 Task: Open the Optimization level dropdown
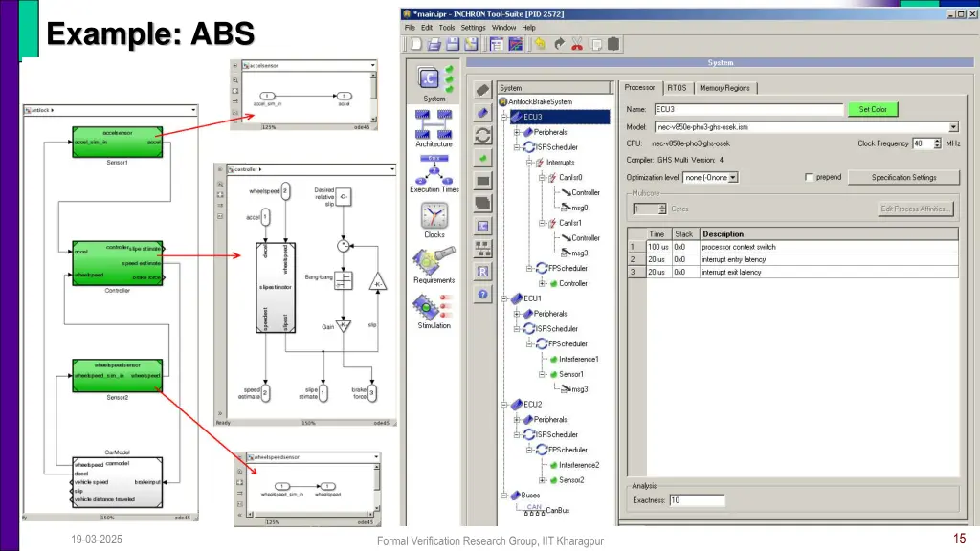(733, 177)
